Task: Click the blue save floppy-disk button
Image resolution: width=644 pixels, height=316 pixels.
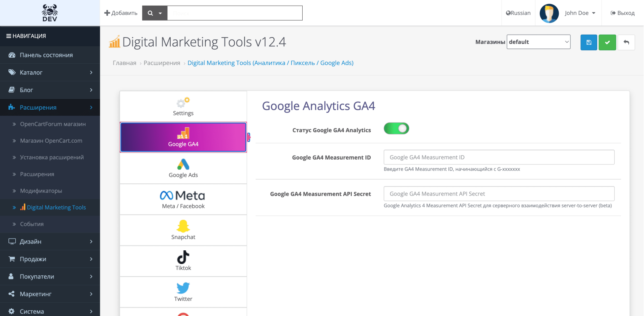Action: pyautogui.click(x=589, y=42)
